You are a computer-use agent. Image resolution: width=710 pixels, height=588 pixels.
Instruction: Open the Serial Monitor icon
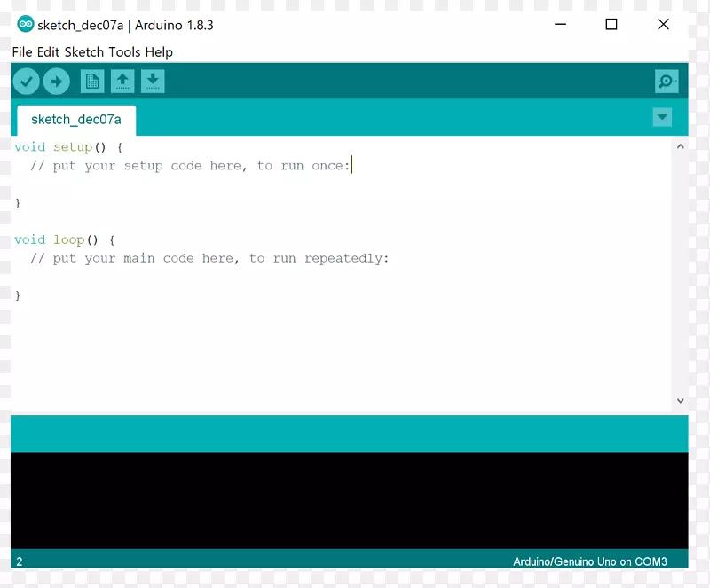tap(666, 81)
